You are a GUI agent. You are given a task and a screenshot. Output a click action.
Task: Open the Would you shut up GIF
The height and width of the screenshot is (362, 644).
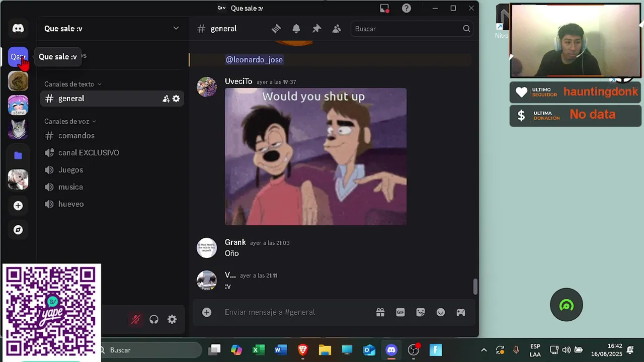(315, 156)
